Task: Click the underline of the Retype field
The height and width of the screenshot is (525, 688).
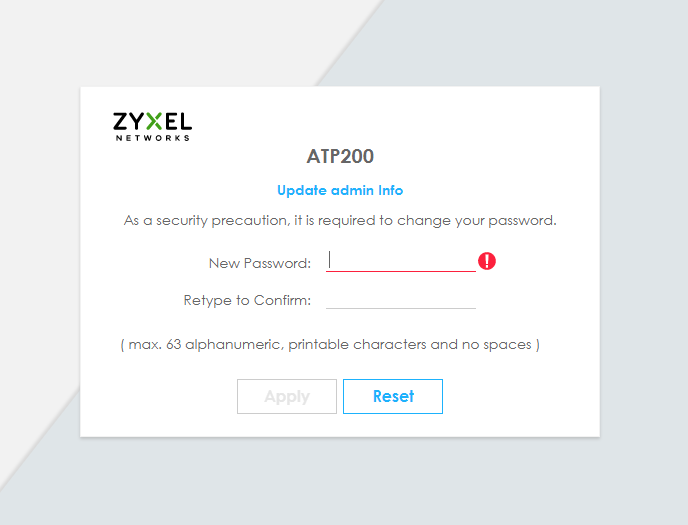Action: 401,308
